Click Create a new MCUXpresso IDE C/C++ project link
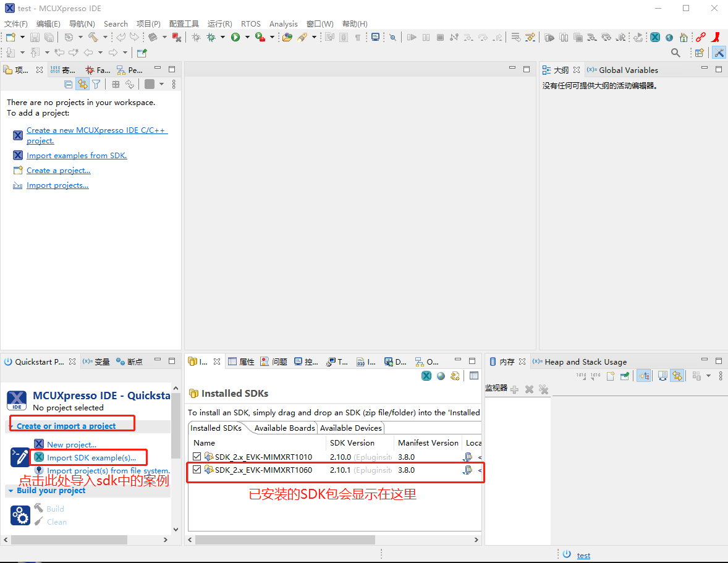 (x=97, y=135)
